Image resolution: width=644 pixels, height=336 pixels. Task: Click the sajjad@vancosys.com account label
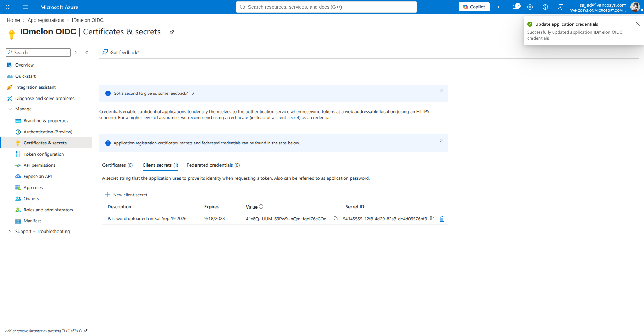(603, 5)
